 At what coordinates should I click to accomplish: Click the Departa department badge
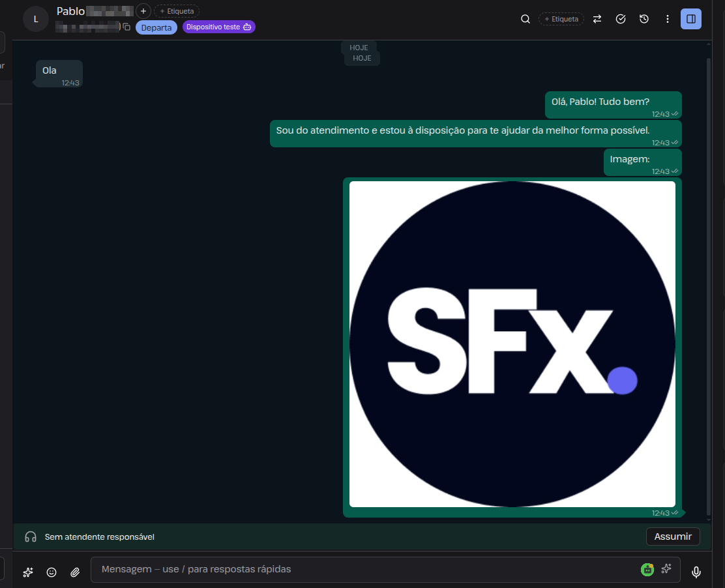[x=156, y=27]
